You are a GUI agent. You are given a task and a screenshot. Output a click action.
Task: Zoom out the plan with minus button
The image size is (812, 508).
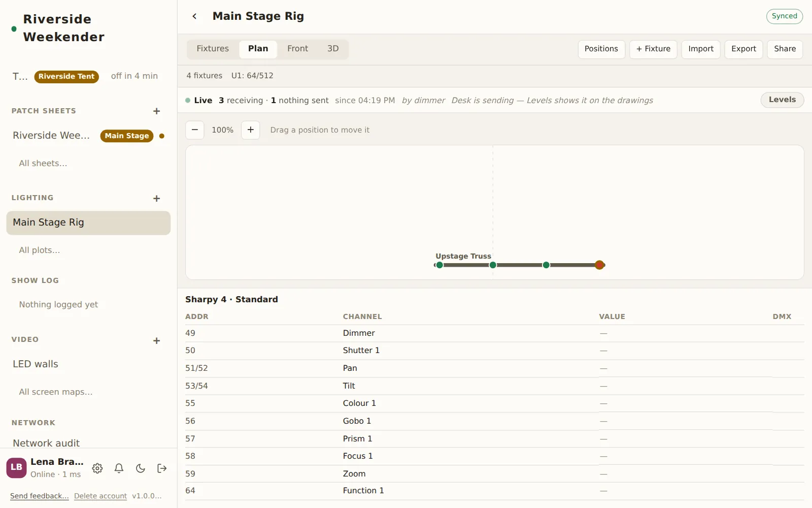click(x=195, y=130)
